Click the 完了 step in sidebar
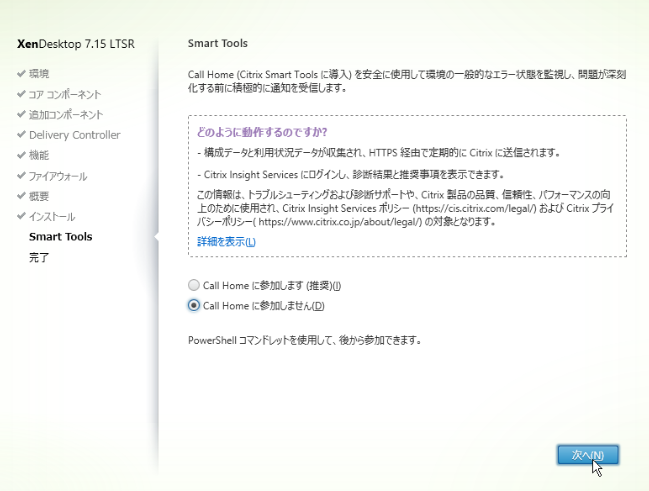 pos(39,258)
